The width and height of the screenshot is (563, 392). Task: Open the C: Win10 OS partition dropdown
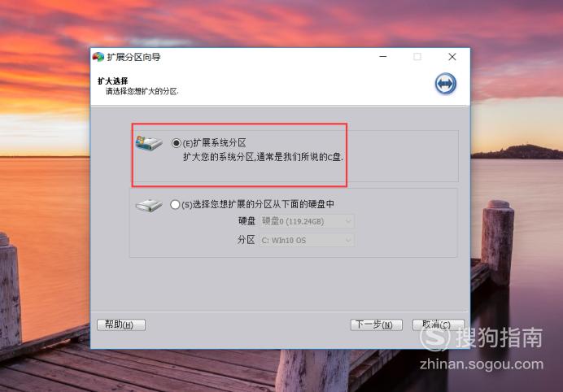coord(307,240)
